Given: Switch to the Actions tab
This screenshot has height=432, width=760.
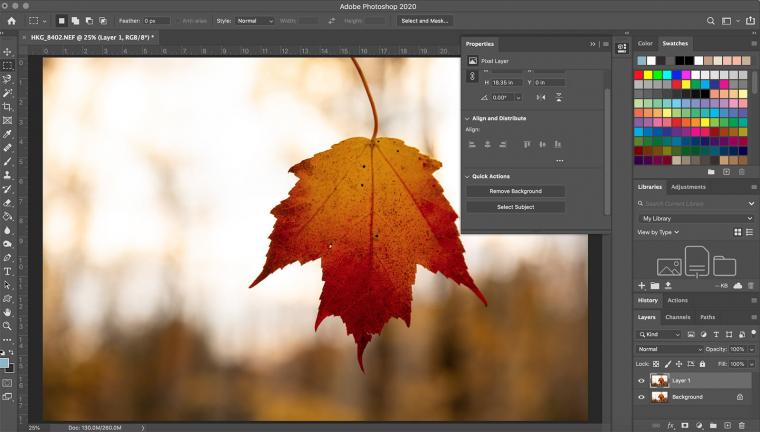Looking at the screenshot, I should pos(678,301).
